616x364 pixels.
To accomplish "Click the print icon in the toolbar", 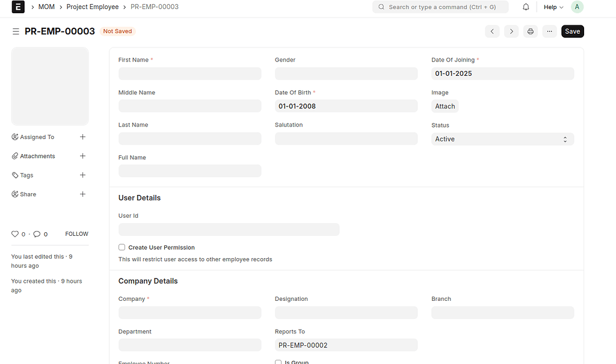I will pos(530,31).
